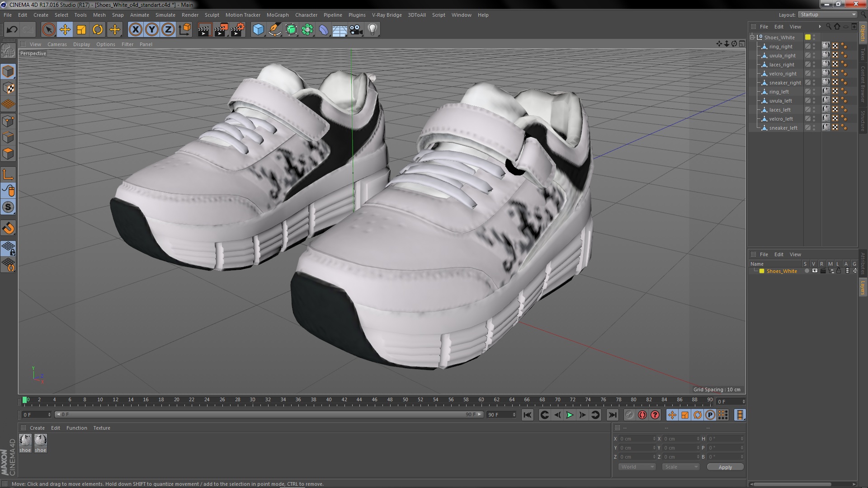
Task: Click the X position input field
Action: [637, 439]
